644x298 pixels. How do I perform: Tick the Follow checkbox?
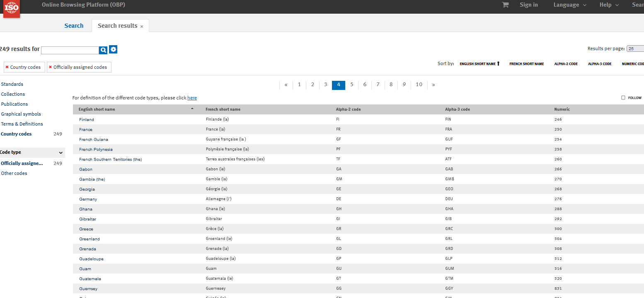coord(623,98)
